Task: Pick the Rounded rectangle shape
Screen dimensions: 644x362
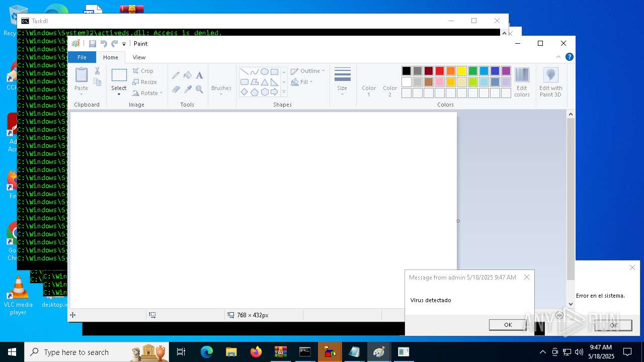Action: pyautogui.click(x=245, y=82)
